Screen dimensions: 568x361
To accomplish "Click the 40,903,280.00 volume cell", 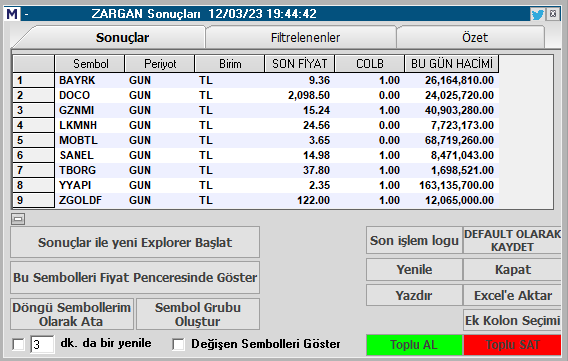I will pos(451,110).
